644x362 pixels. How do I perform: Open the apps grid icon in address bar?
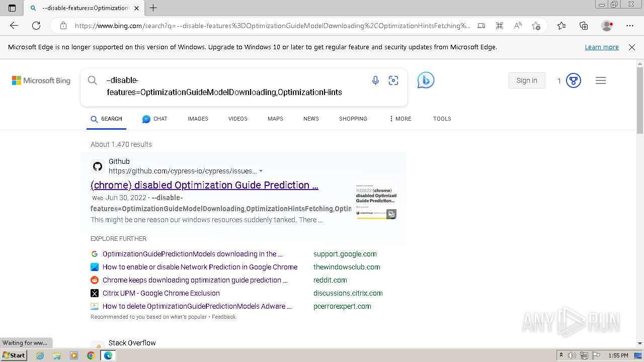click(x=500, y=26)
